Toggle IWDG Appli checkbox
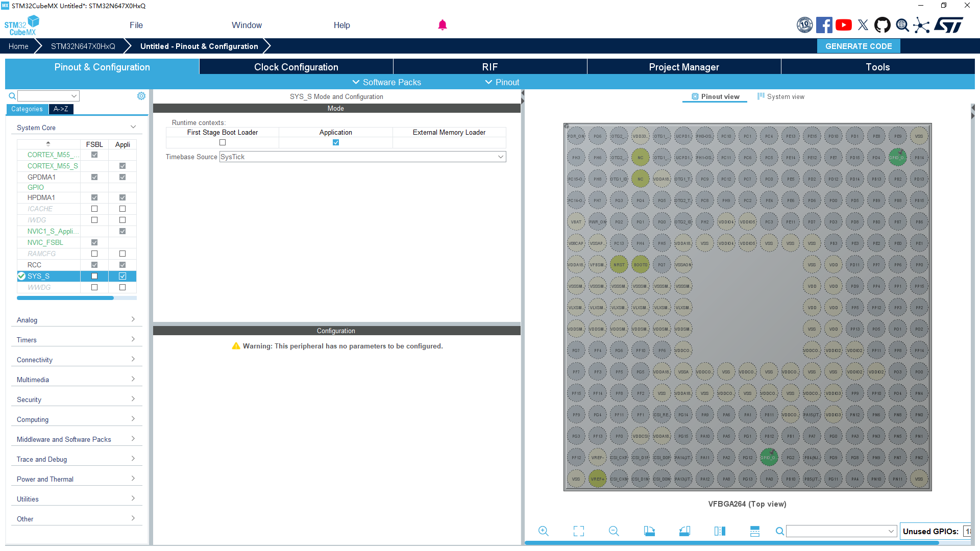The width and height of the screenshot is (980, 551). [122, 220]
